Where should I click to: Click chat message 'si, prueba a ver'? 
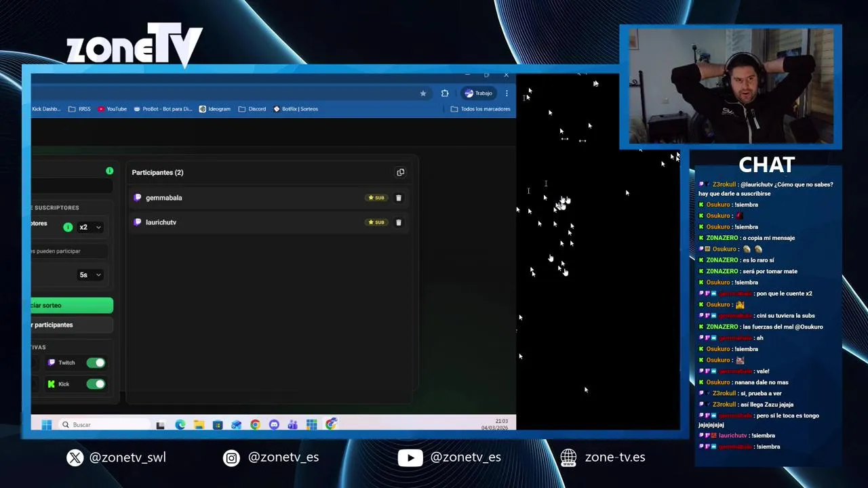point(761,393)
